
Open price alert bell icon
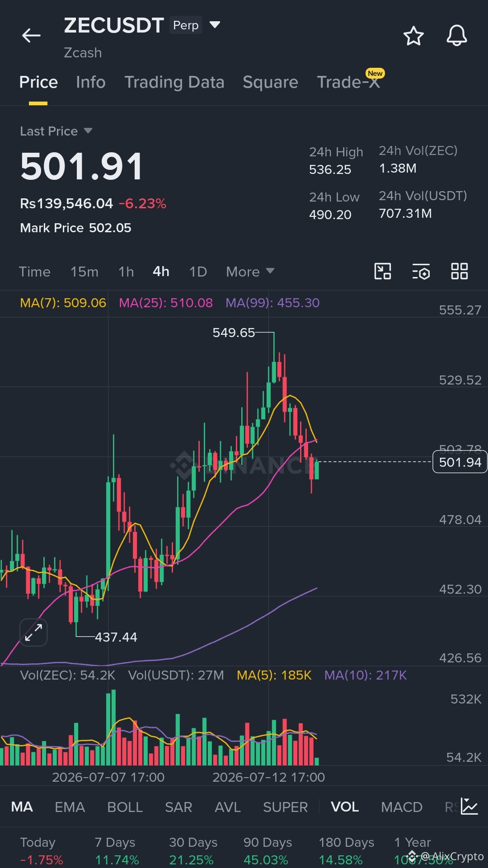click(x=457, y=36)
